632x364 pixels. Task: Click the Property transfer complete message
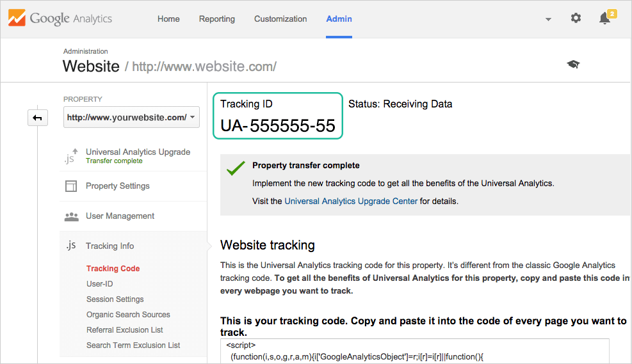point(306,166)
